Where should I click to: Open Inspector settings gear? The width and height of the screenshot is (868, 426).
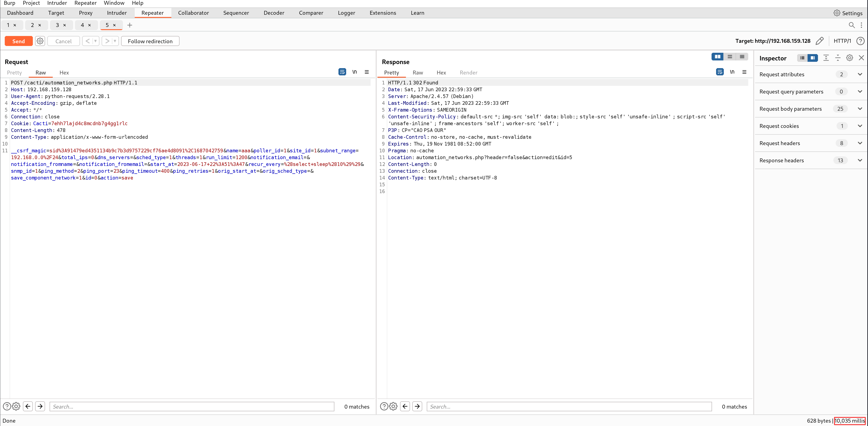point(850,58)
